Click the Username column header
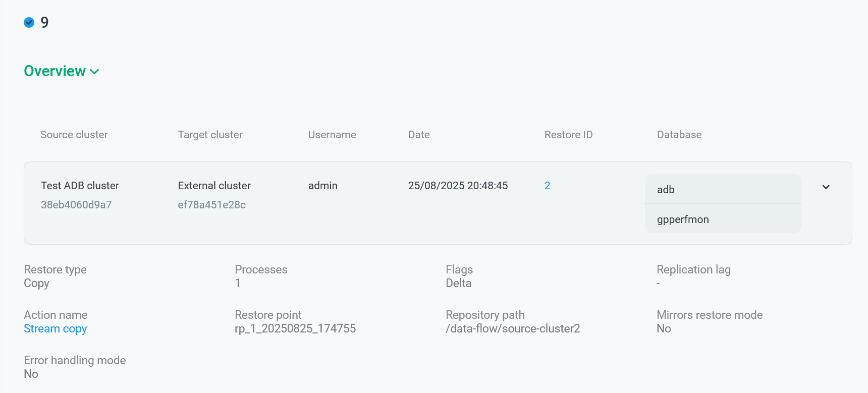This screenshot has height=393, width=868. (332, 135)
